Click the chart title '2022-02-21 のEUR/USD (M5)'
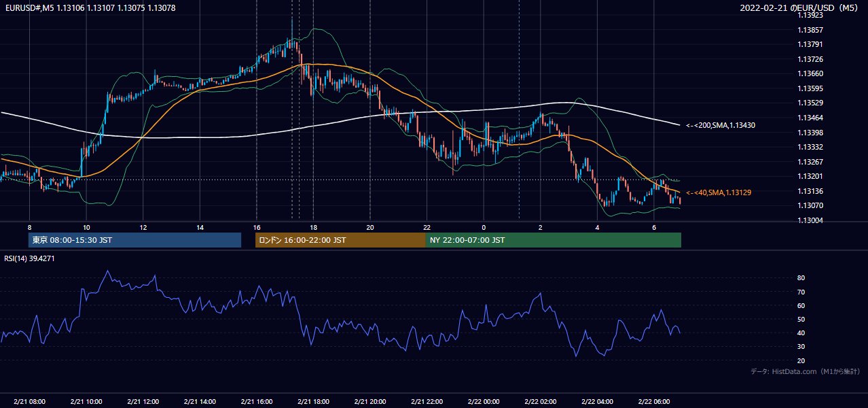This screenshot has height=408, width=868. (799, 7)
